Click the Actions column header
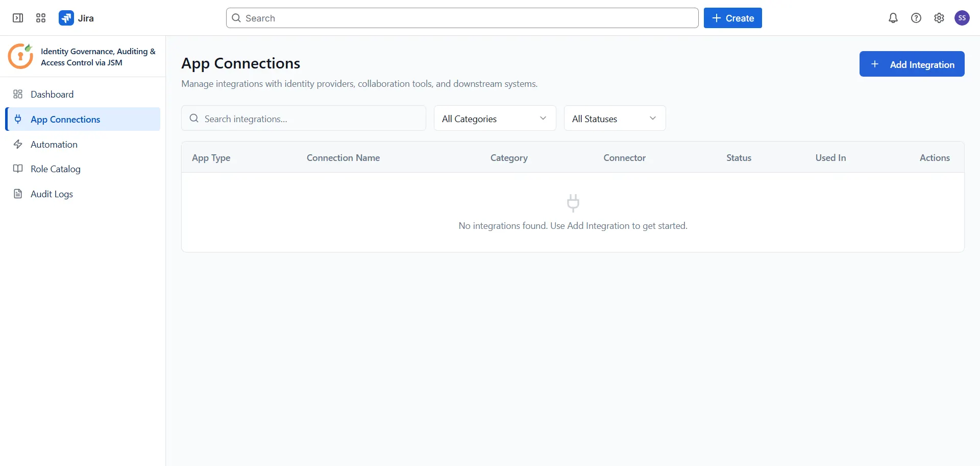980x466 pixels. [x=935, y=158]
